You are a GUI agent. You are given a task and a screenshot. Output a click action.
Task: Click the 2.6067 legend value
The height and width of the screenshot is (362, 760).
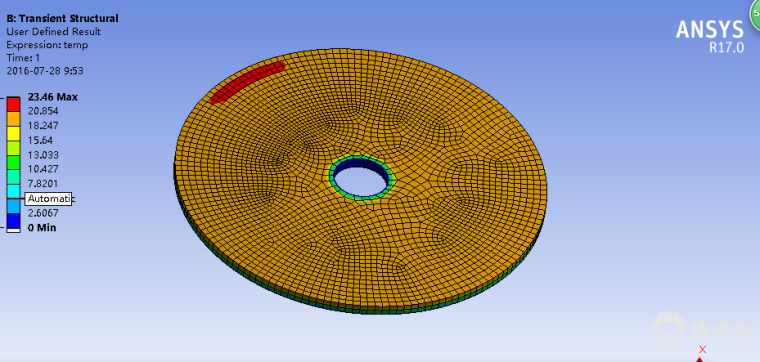pos(43,213)
